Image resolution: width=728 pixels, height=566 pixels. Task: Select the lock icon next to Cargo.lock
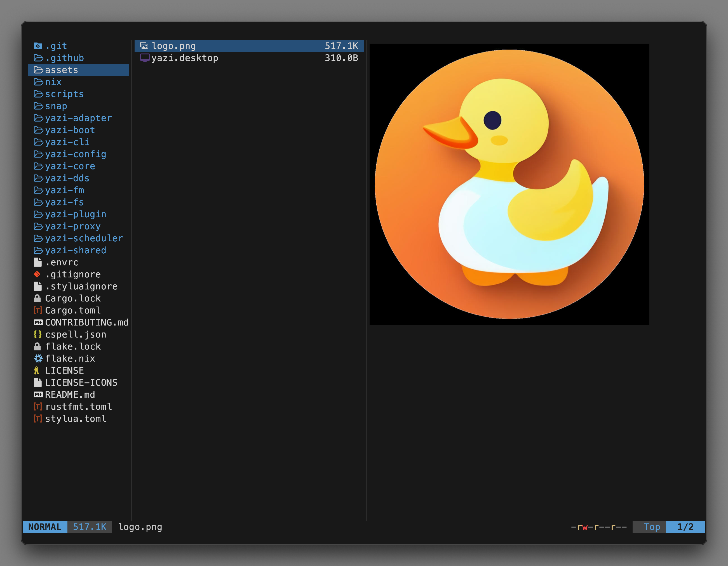[38, 298]
